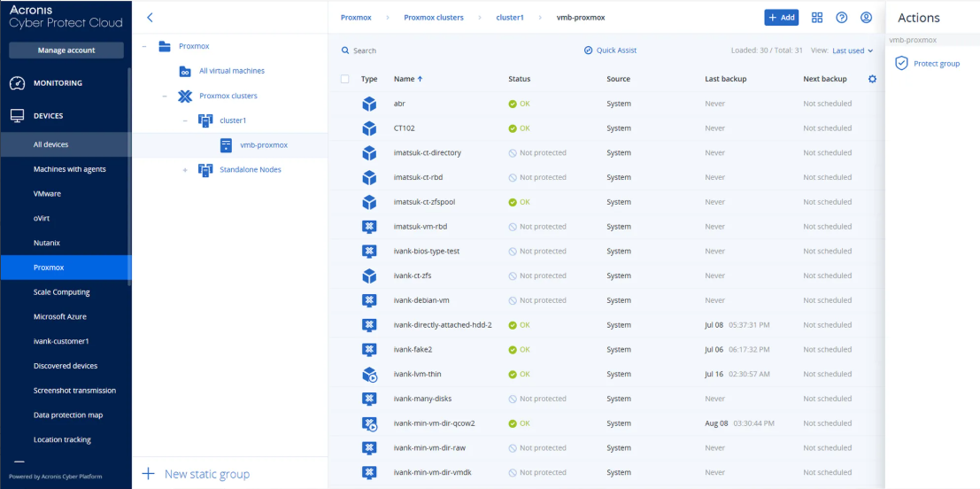This screenshot has width=980, height=489.
Task: Expand the Standalone Nodes tree node
Action: click(185, 170)
